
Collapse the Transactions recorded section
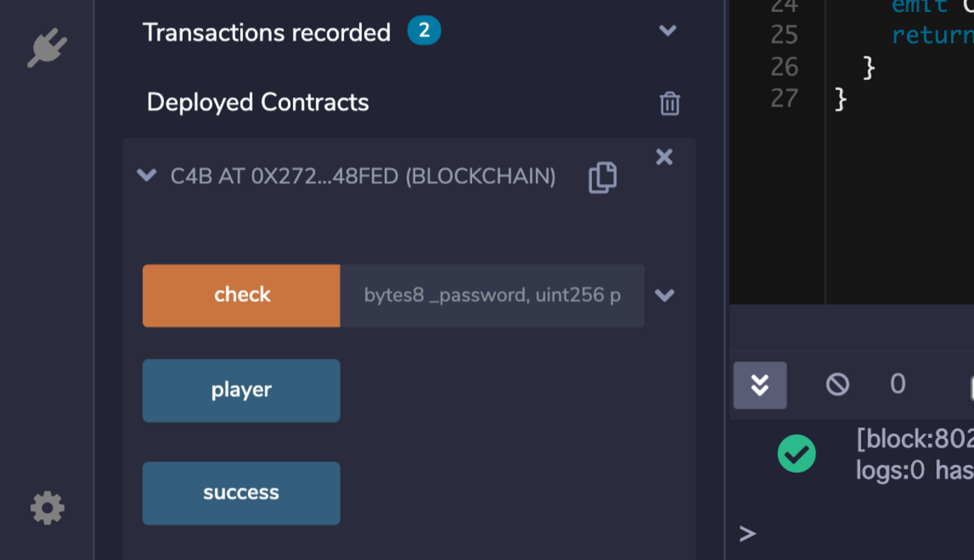[x=667, y=31]
